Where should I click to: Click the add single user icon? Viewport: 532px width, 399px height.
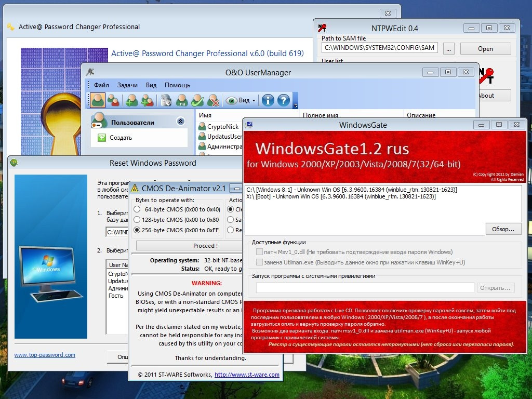131,100
